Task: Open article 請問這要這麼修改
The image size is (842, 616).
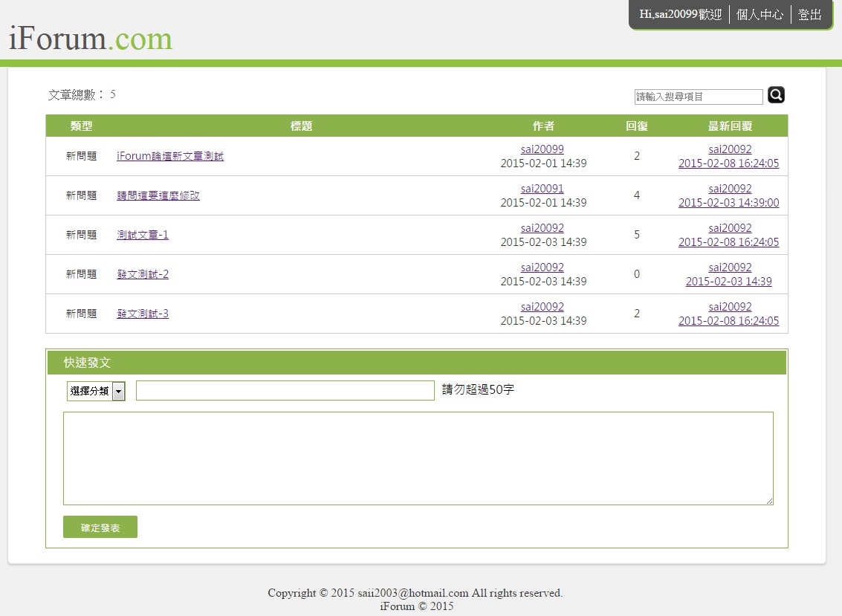Action: point(158,195)
